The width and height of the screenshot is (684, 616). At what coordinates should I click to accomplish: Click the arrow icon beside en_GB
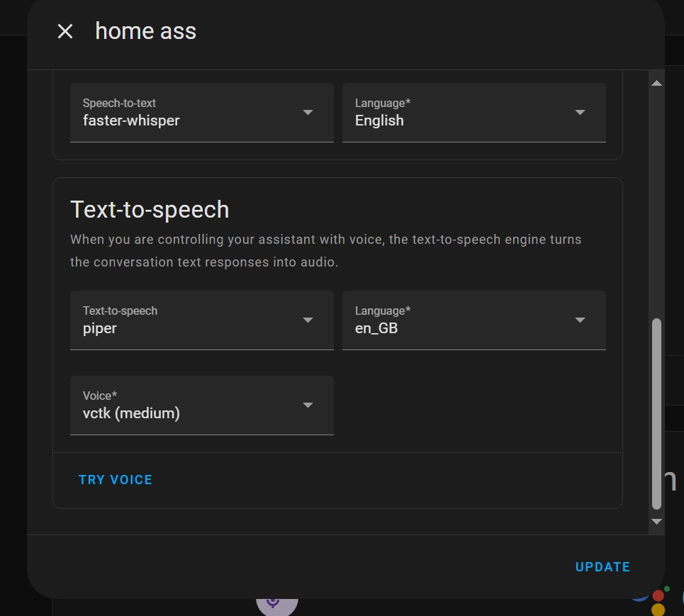point(580,320)
